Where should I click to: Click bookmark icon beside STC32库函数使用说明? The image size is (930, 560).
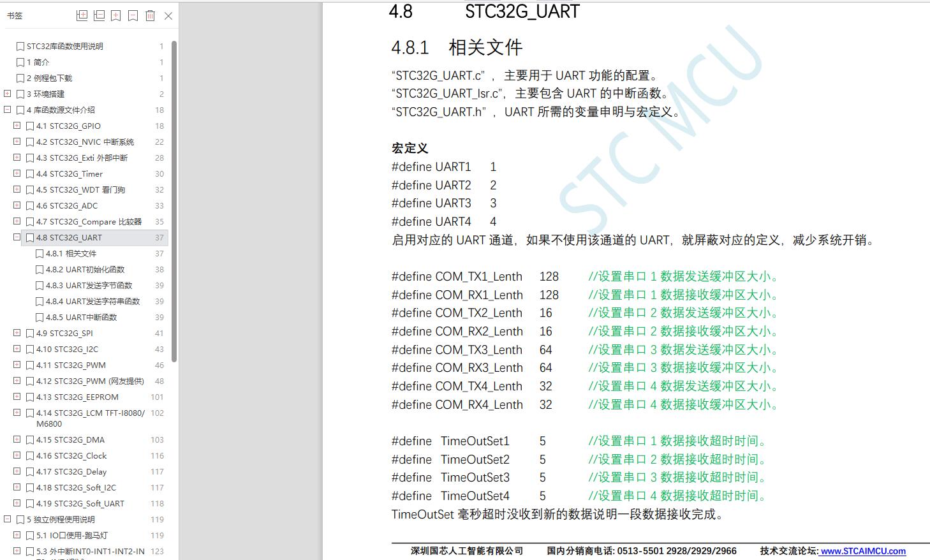pyautogui.click(x=20, y=47)
